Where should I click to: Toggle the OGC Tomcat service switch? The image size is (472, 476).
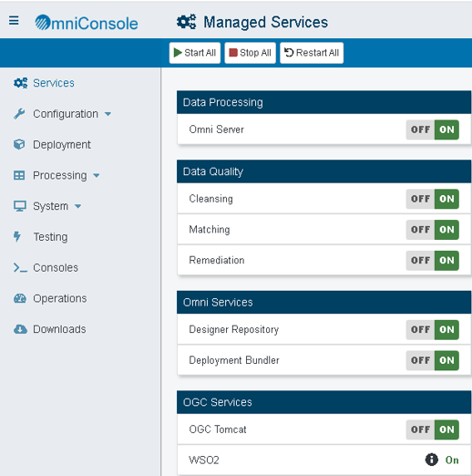[432, 429]
